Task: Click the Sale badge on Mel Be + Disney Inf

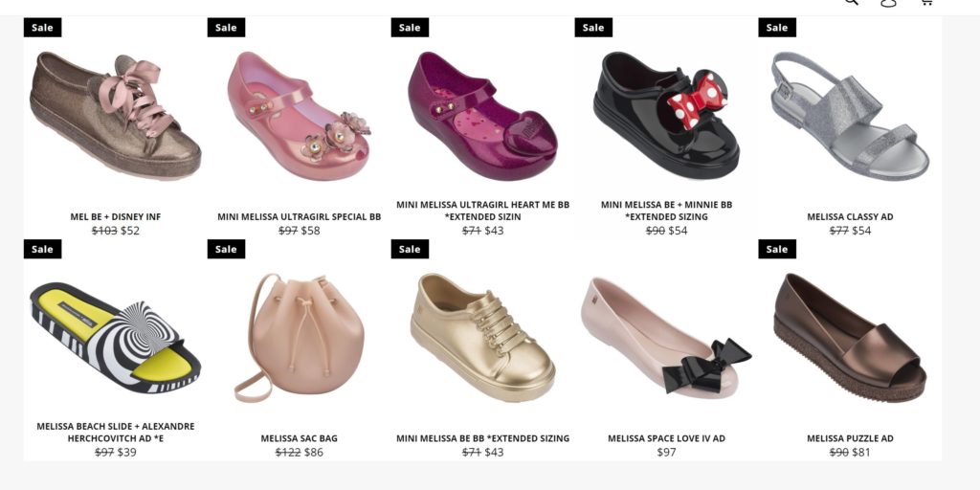Action: click(42, 28)
